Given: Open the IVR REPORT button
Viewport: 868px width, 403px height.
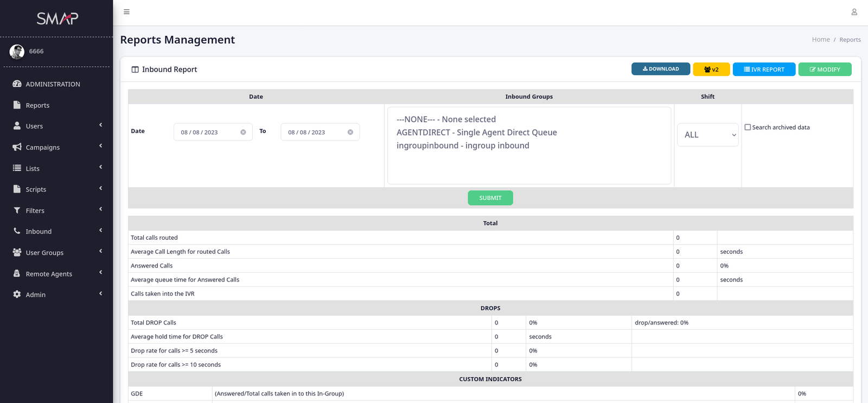Looking at the screenshot, I should 764,69.
